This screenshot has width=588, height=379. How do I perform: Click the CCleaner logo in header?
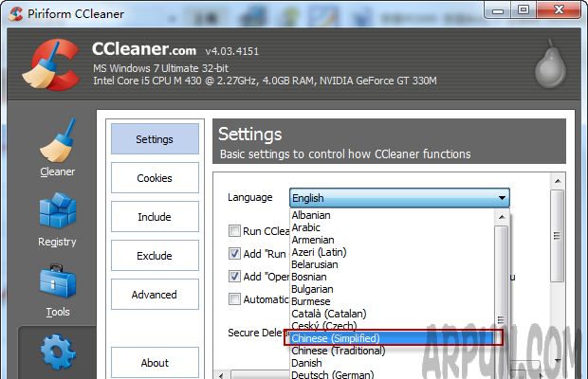point(51,64)
